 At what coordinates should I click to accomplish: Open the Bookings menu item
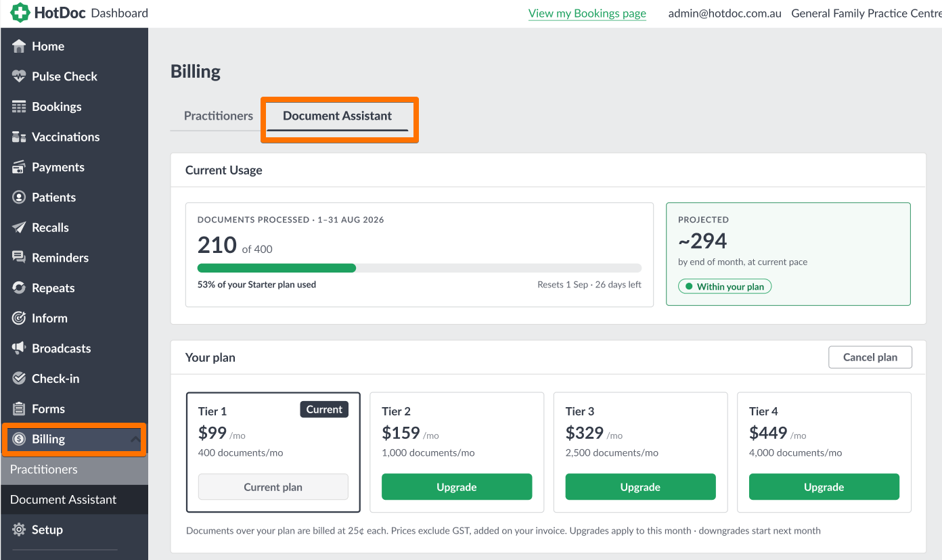click(x=74, y=107)
